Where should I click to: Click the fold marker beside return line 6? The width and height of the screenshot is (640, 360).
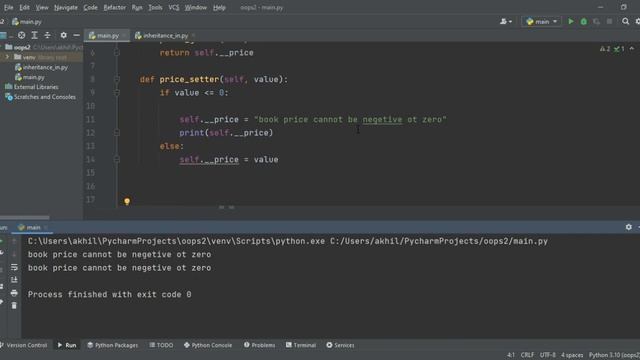pos(117,53)
